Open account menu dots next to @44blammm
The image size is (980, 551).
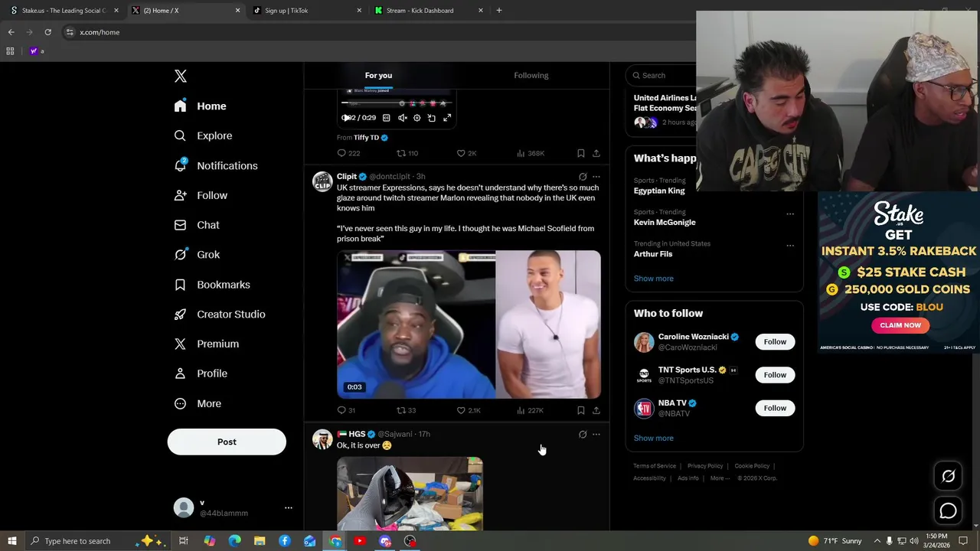click(289, 507)
